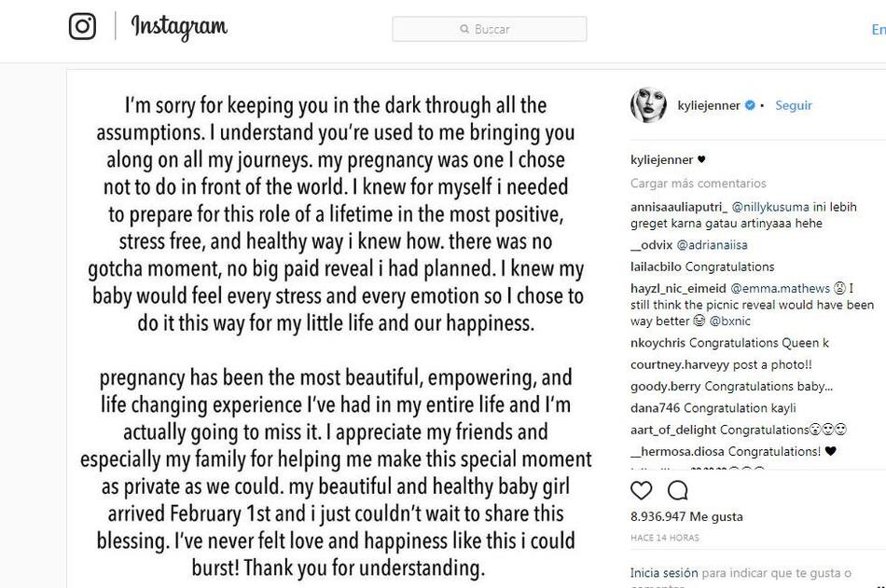Click the blue verified badge icon
Viewport: 886px width, 588px height.
[749, 106]
